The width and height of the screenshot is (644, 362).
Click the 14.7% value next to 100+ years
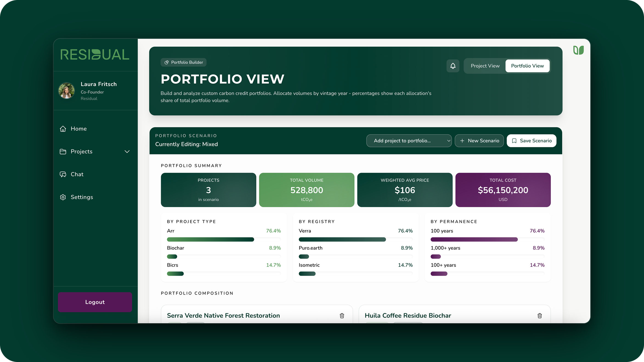tap(537, 265)
